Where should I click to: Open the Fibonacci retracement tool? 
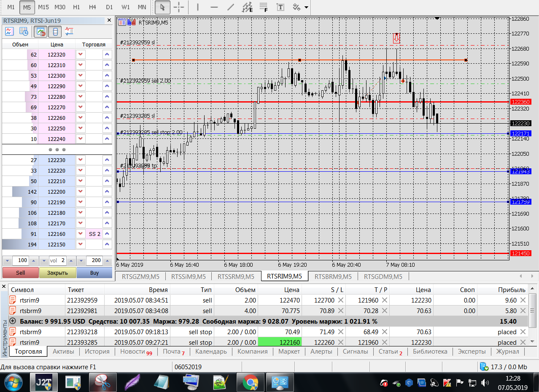coord(264,7)
